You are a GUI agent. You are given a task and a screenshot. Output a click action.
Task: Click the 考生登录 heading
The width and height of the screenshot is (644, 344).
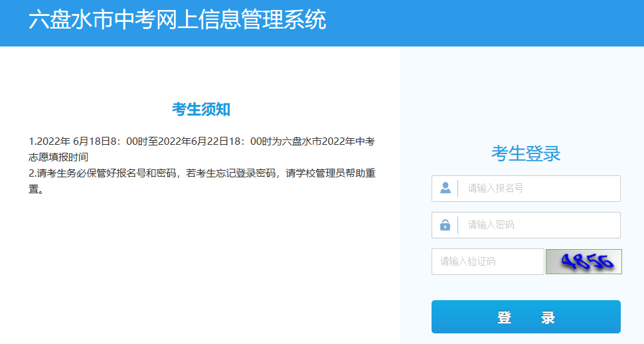click(526, 153)
